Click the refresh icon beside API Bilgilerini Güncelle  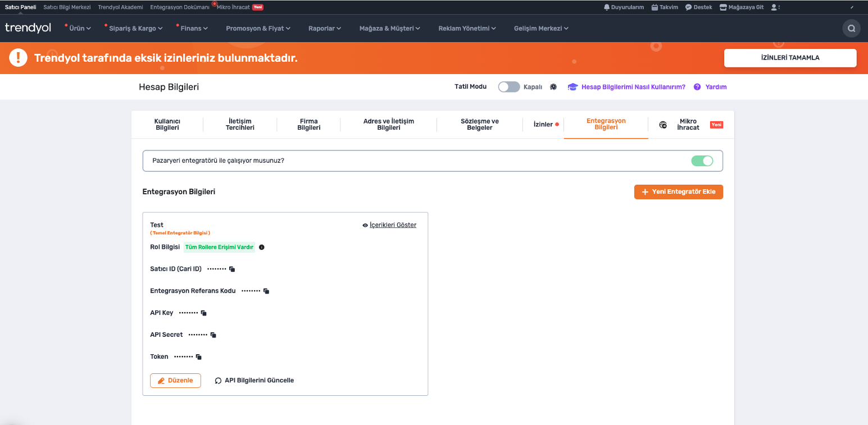click(x=219, y=381)
